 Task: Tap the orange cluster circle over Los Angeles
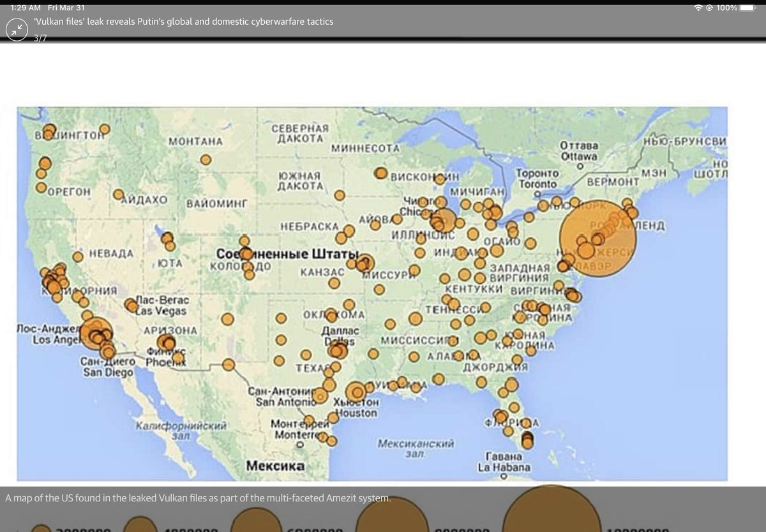pyautogui.click(x=96, y=333)
